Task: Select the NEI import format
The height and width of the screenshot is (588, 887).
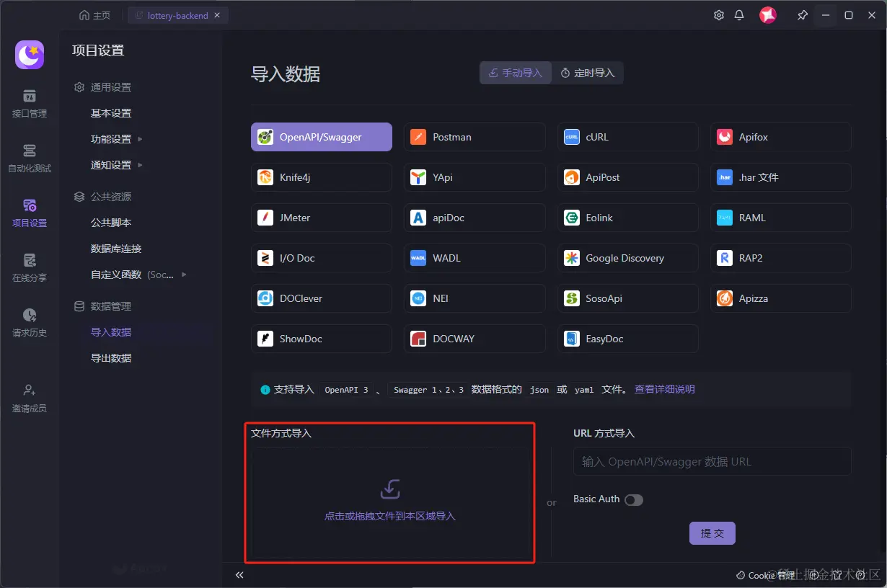Action: [x=475, y=298]
